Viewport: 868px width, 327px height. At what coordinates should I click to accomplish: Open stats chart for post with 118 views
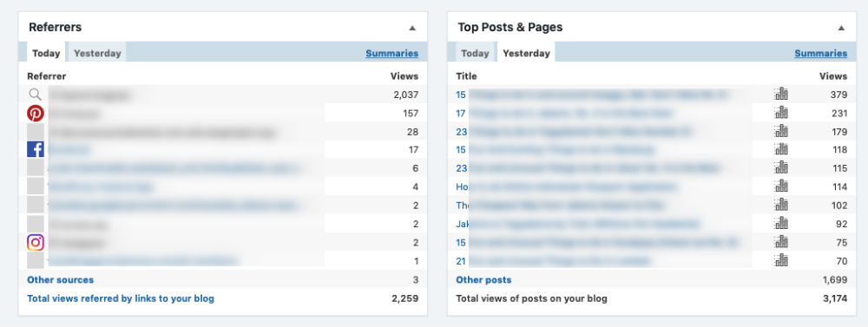pyautogui.click(x=781, y=149)
